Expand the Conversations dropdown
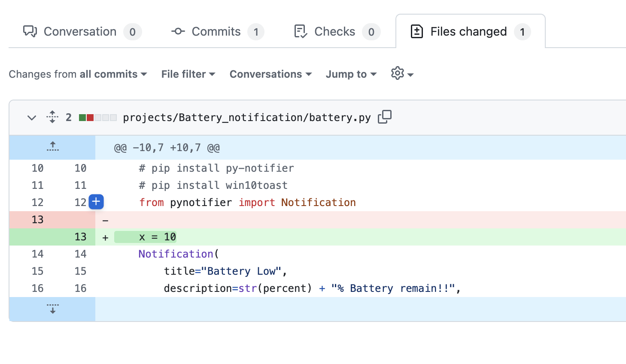Screen dimensions: 626x364 (x=270, y=74)
